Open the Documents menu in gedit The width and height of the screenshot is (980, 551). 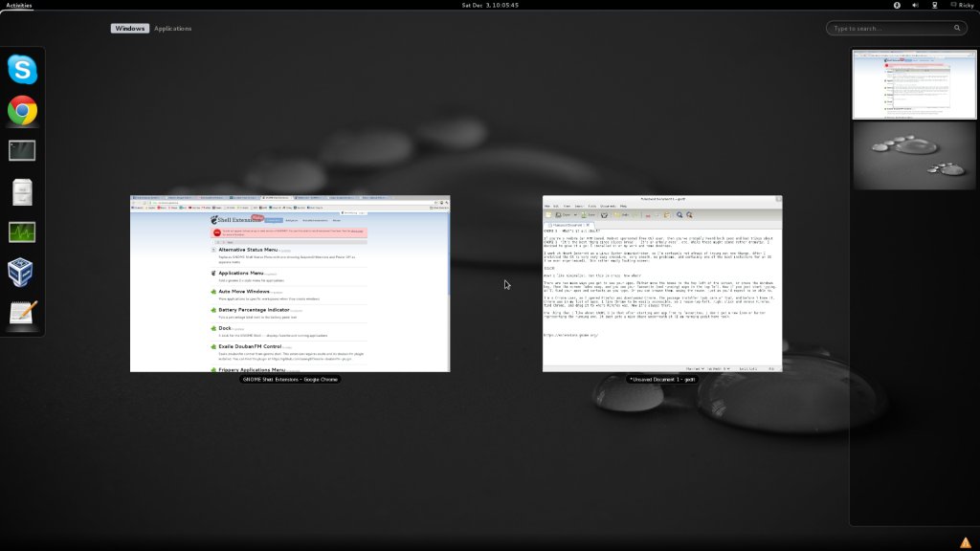(x=609, y=206)
